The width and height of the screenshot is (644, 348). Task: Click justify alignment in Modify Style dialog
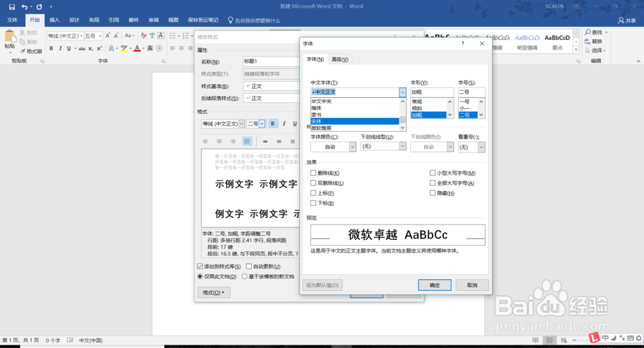point(247,142)
